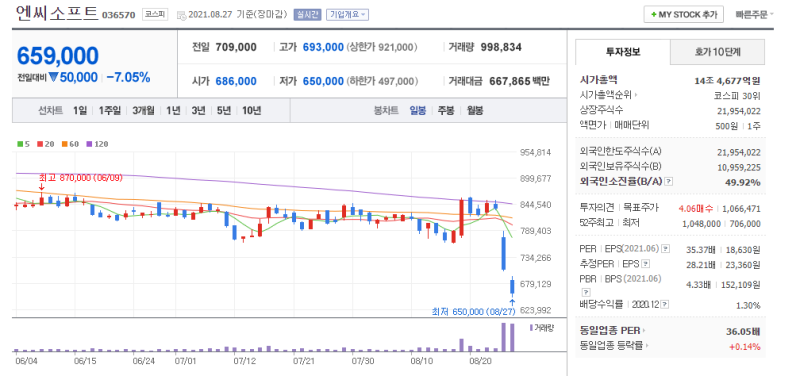
Task: Select the 주봉 candlestick chart
Action: (x=446, y=110)
